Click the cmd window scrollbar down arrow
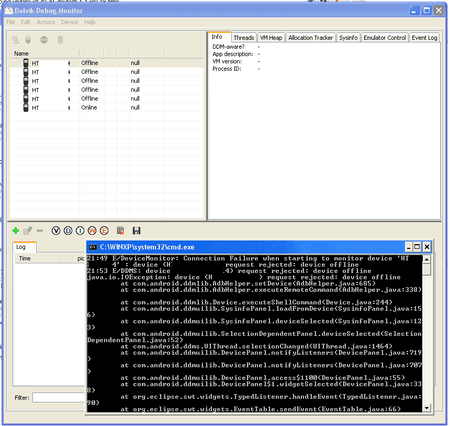This screenshot has height=426, width=450. pyautogui.click(x=427, y=408)
